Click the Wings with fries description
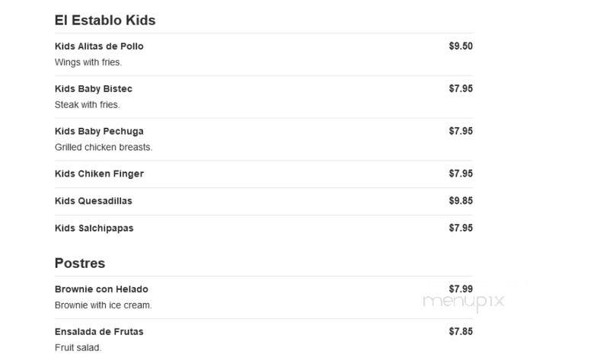This screenshot has height=364, width=600. point(88,62)
